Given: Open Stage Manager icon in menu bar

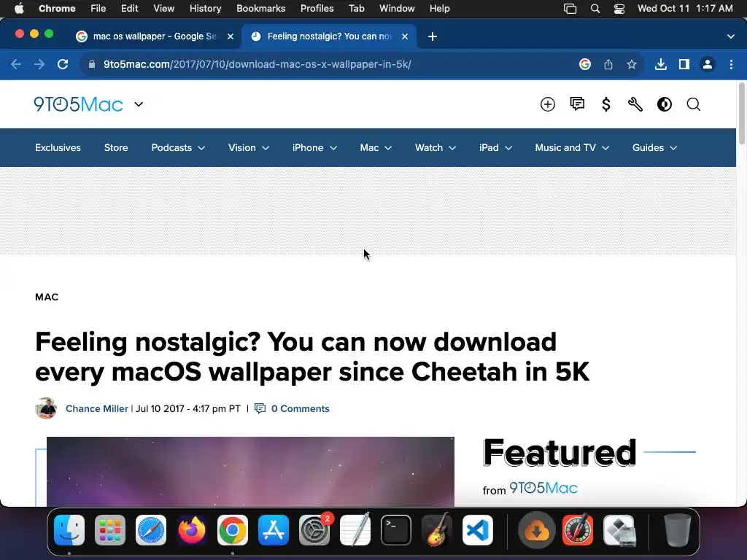Looking at the screenshot, I should click(570, 9).
